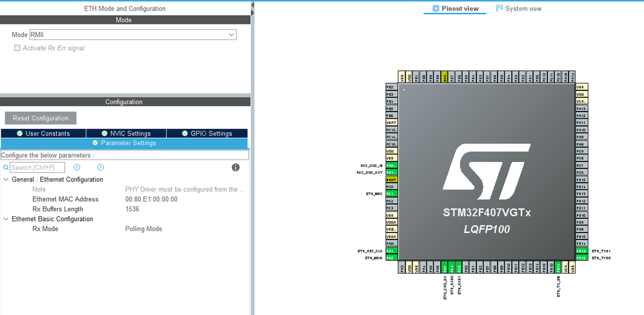Click the PC6 pin

pyautogui.click(x=582, y=172)
